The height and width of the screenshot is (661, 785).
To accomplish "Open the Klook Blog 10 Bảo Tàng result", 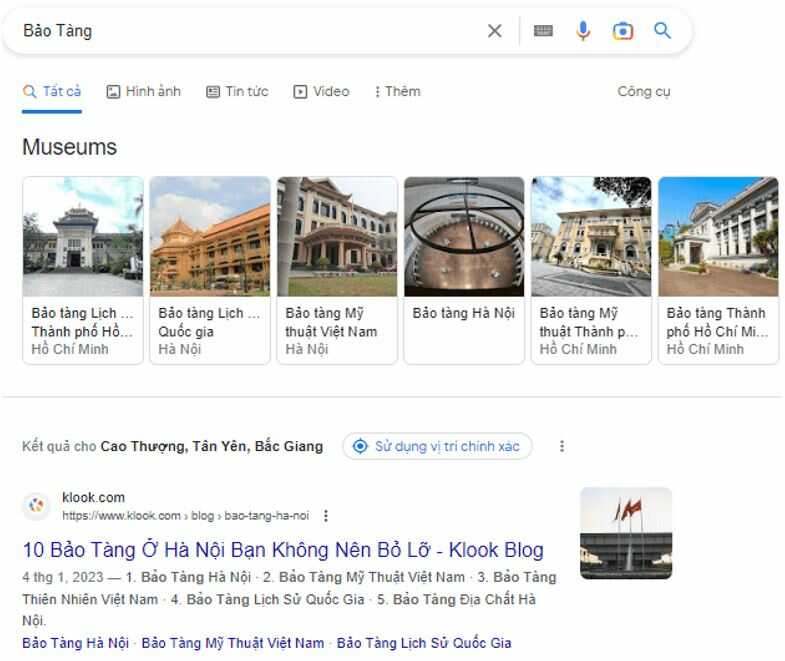I will [x=283, y=550].
